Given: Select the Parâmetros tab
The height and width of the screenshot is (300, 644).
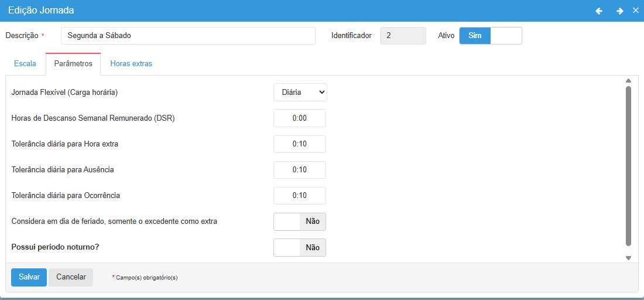Looking at the screenshot, I should [x=73, y=64].
